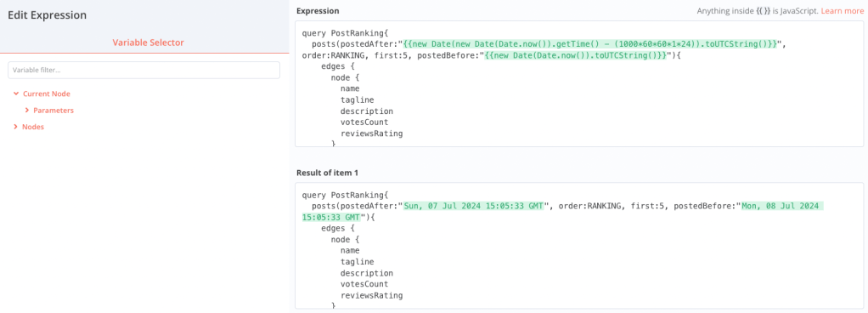The height and width of the screenshot is (313, 868).
Task: Click 'order:RANKING, first:5' in the Expression editor
Action: point(356,55)
